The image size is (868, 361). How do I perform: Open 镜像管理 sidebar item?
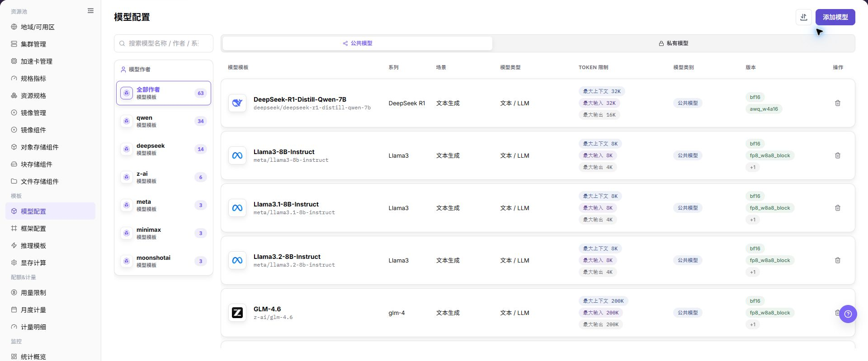[50, 113]
